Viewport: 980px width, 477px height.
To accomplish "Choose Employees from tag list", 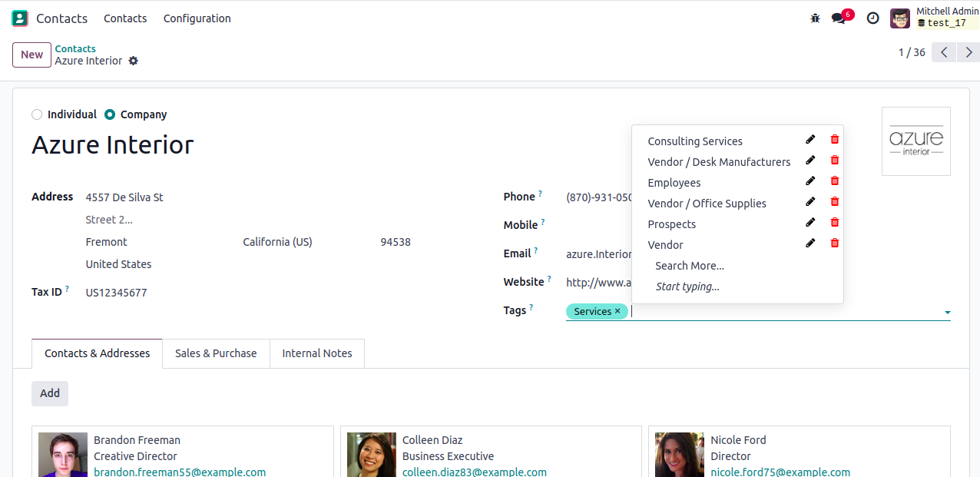I will [674, 183].
